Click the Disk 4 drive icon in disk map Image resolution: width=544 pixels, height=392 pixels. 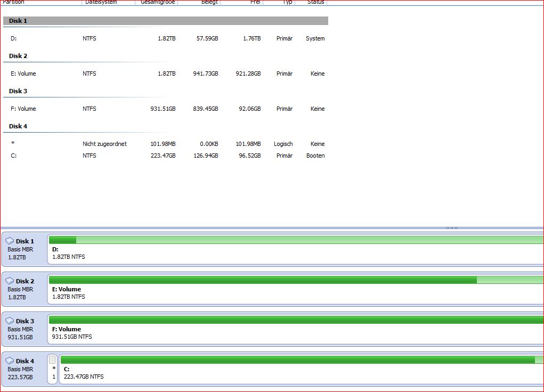(10, 361)
